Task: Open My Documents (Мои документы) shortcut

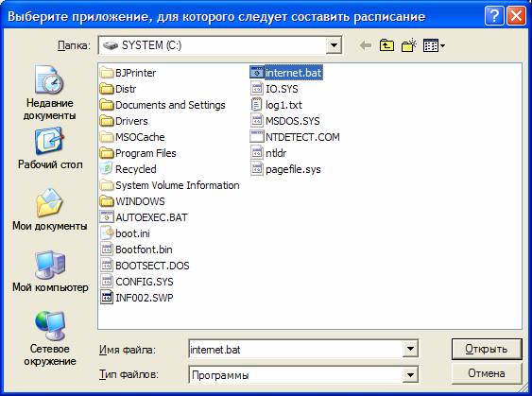Action: [x=49, y=209]
